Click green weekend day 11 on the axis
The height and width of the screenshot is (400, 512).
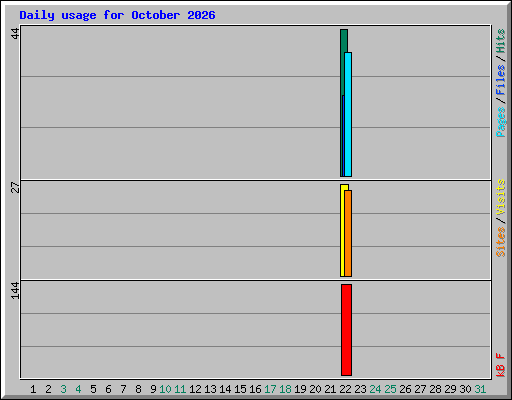180,389
